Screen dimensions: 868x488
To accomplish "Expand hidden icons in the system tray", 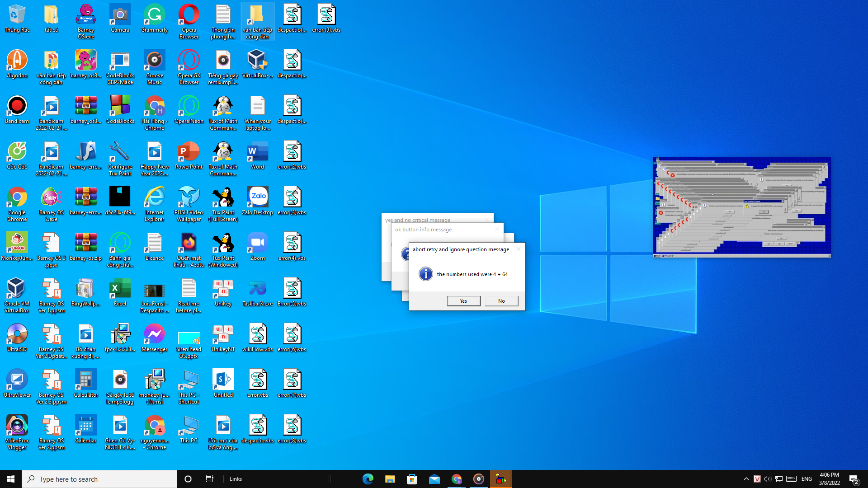I will pyautogui.click(x=746, y=479).
